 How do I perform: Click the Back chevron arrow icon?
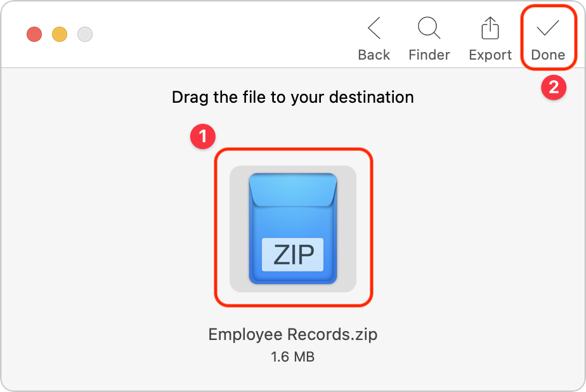374,28
